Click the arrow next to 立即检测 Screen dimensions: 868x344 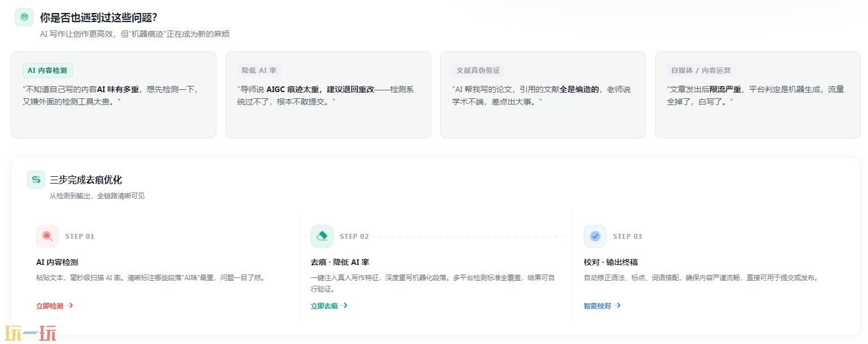[70, 306]
